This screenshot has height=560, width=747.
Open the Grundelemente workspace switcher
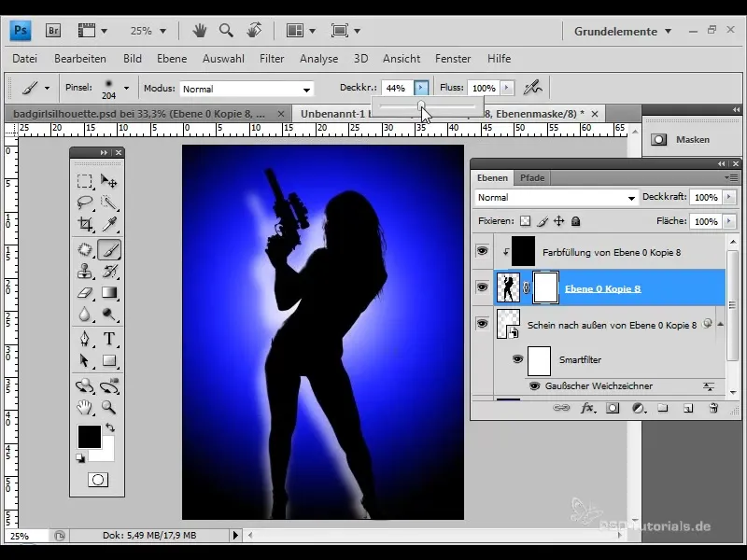tap(623, 32)
